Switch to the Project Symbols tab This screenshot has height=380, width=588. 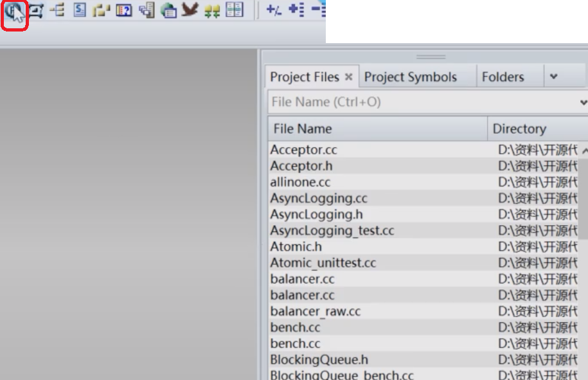click(x=410, y=77)
